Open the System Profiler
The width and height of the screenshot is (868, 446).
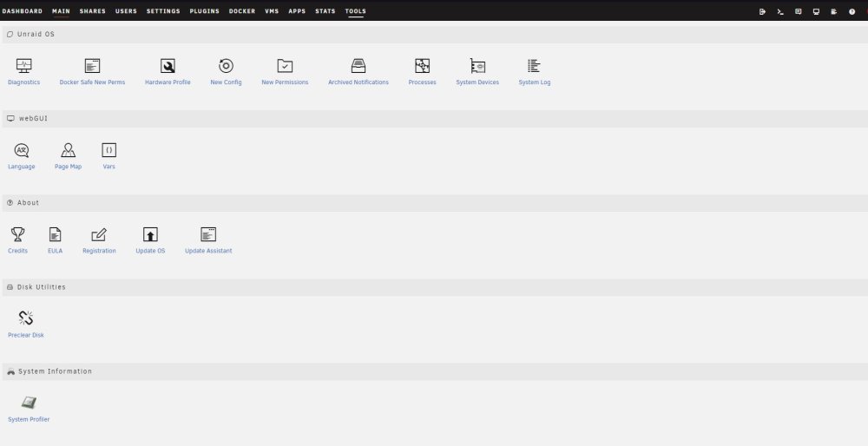(29, 410)
